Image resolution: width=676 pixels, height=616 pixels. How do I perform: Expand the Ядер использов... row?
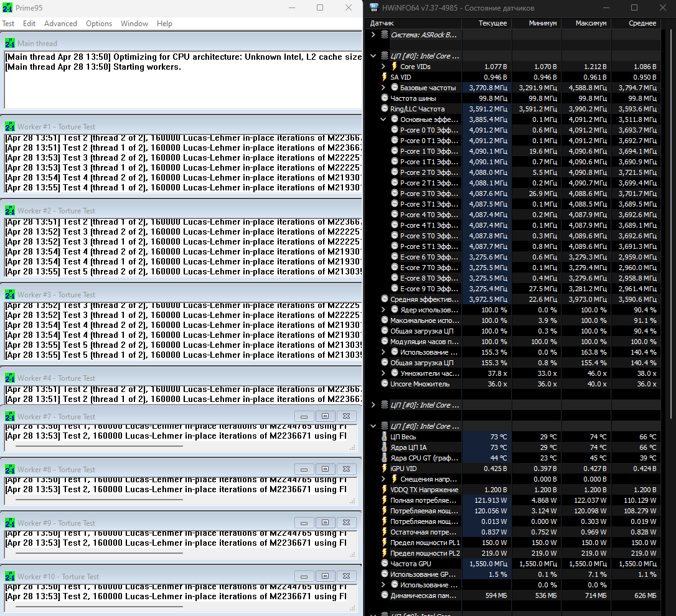(x=383, y=310)
